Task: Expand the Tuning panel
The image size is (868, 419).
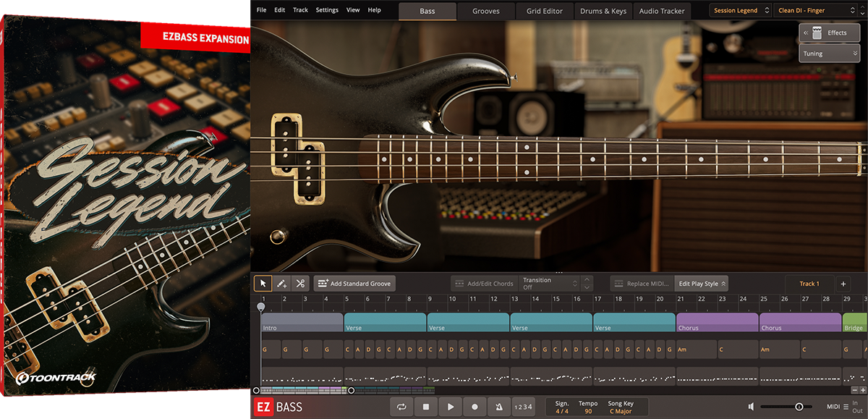Action: point(829,54)
